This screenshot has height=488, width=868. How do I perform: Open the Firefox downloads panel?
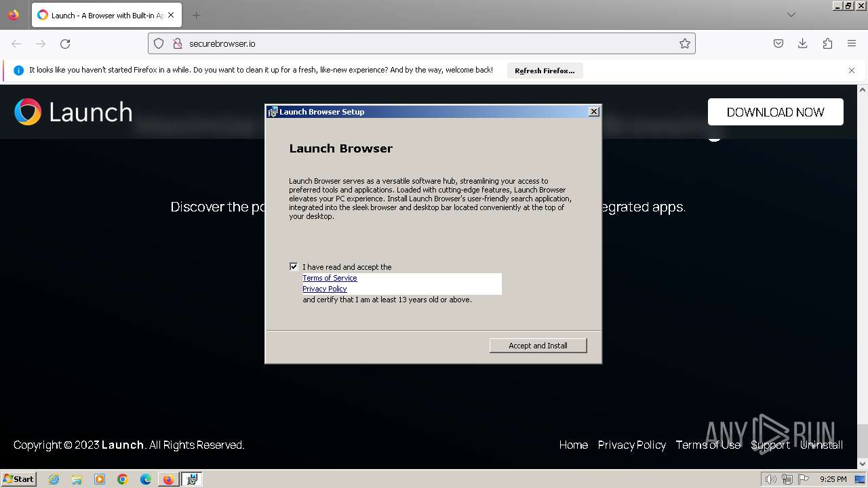(803, 43)
